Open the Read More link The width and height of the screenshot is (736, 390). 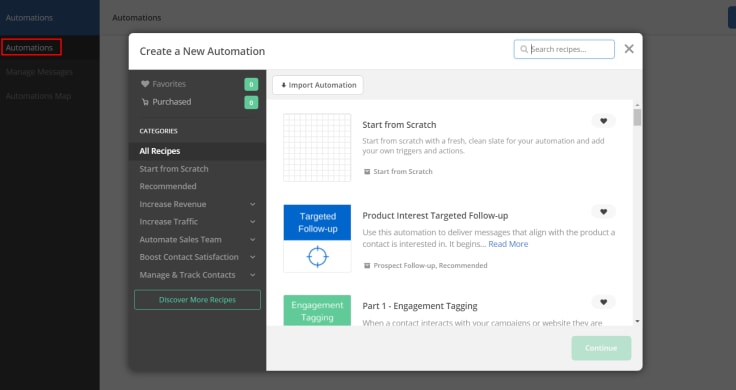[x=508, y=244]
